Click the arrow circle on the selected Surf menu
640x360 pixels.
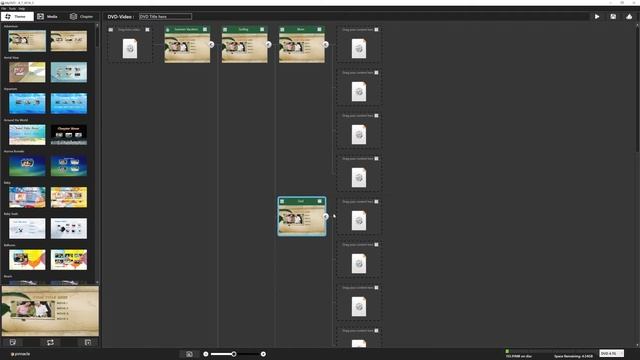point(325,216)
